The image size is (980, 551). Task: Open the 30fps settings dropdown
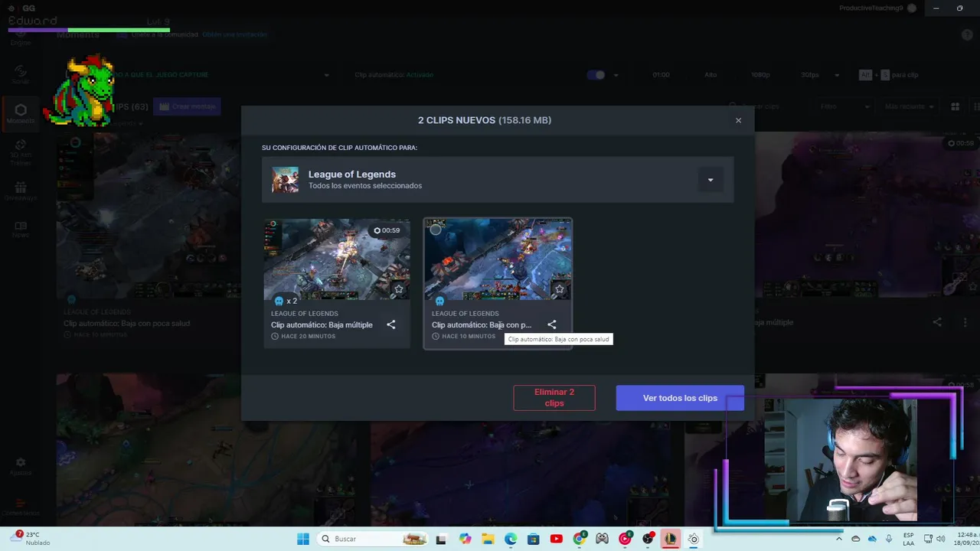pyautogui.click(x=820, y=75)
